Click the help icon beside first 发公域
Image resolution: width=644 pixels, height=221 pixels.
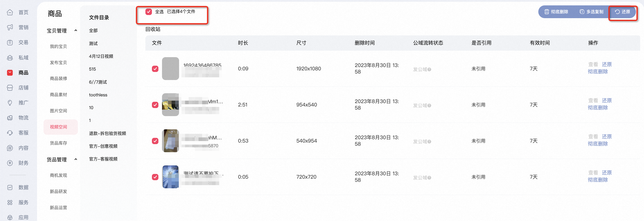click(429, 69)
